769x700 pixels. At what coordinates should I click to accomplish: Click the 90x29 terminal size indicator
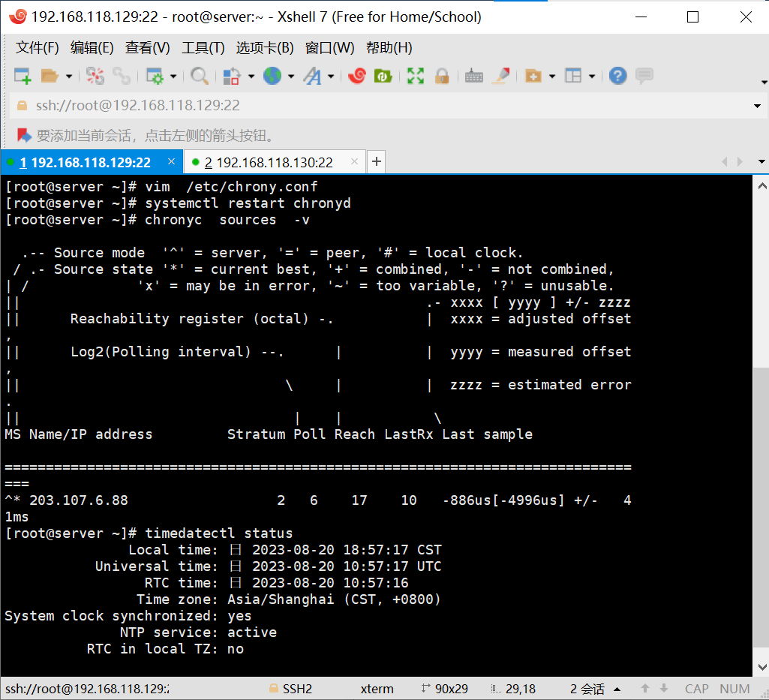[444, 689]
